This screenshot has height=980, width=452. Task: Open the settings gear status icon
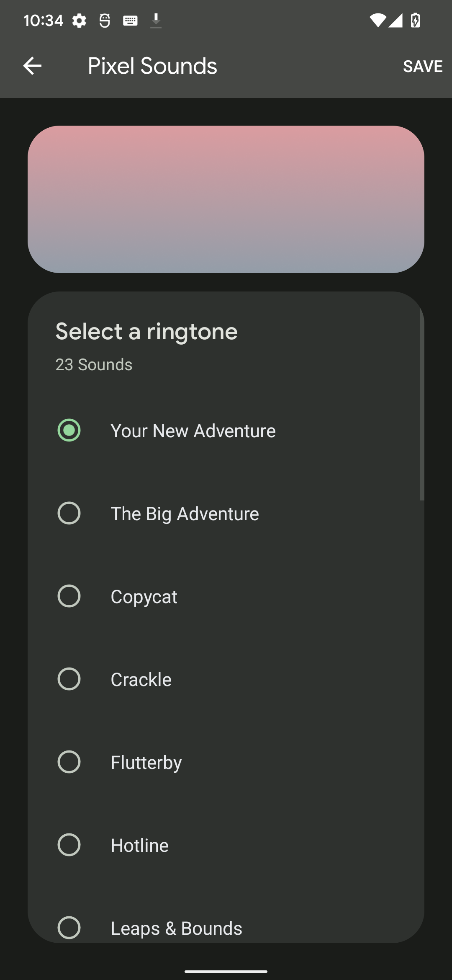79,21
